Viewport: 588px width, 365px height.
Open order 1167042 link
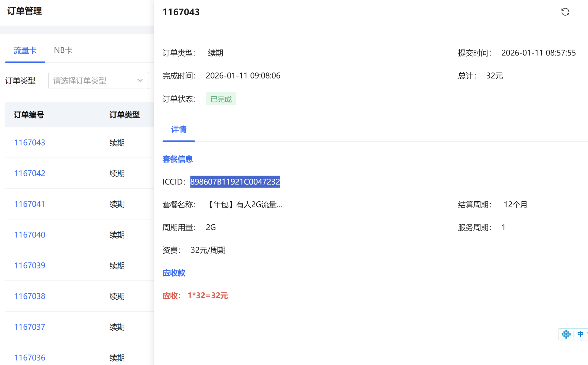[30, 173]
